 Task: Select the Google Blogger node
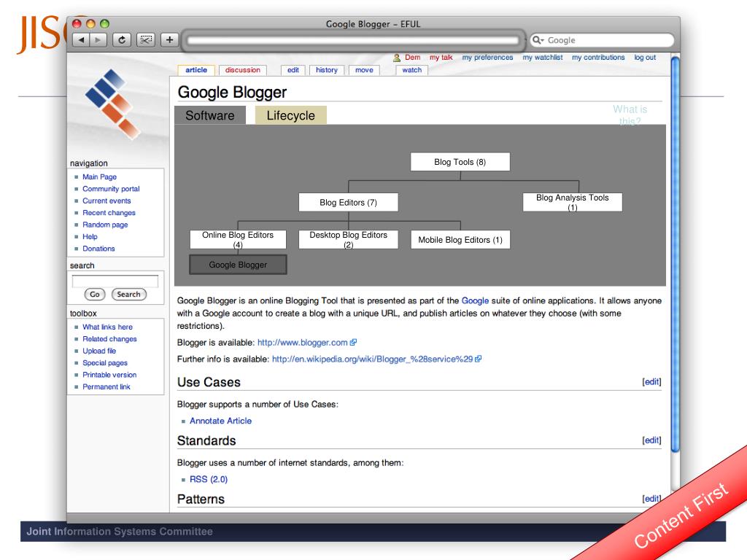(x=238, y=265)
